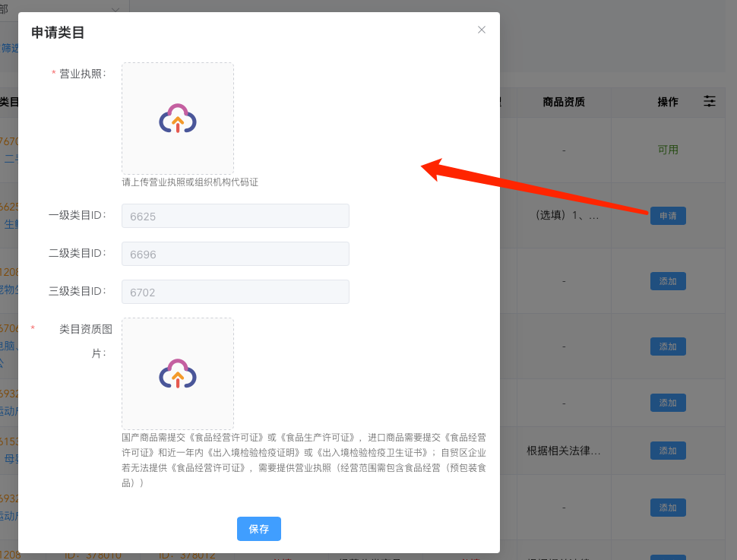Close the 申请类目 dialog with X
This screenshot has width=737, height=560.
tap(481, 30)
